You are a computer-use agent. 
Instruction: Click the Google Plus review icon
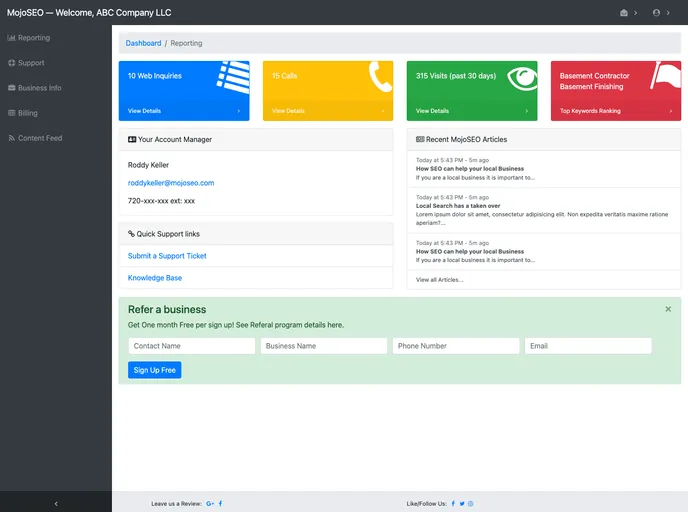tap(210, 503)
